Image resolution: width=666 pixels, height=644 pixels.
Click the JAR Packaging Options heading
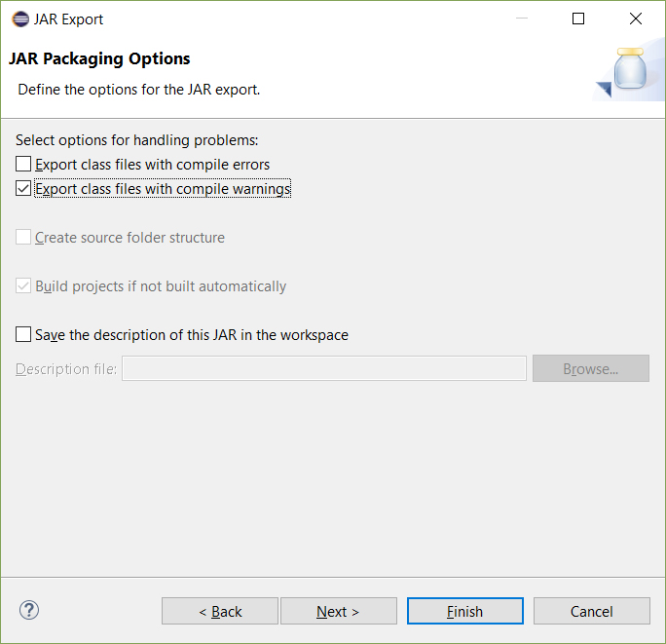coord(99,59)
